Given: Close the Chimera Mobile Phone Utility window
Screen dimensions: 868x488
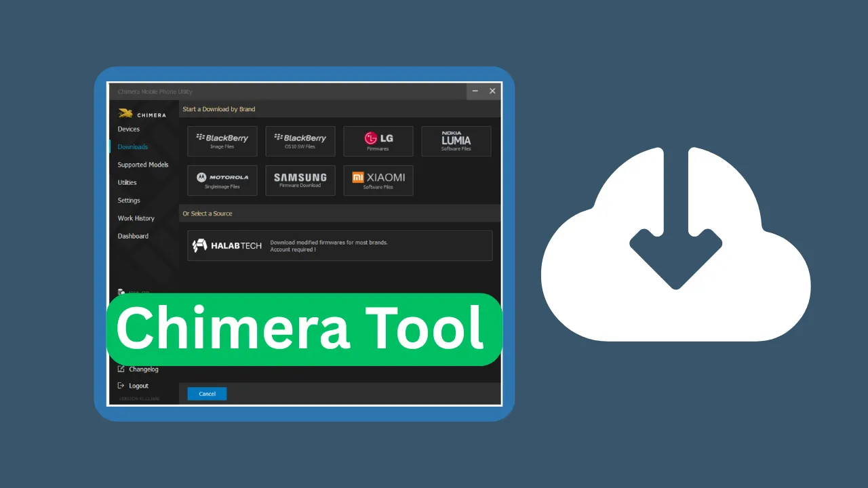Looking at the screenshot, I should [492, 91].
